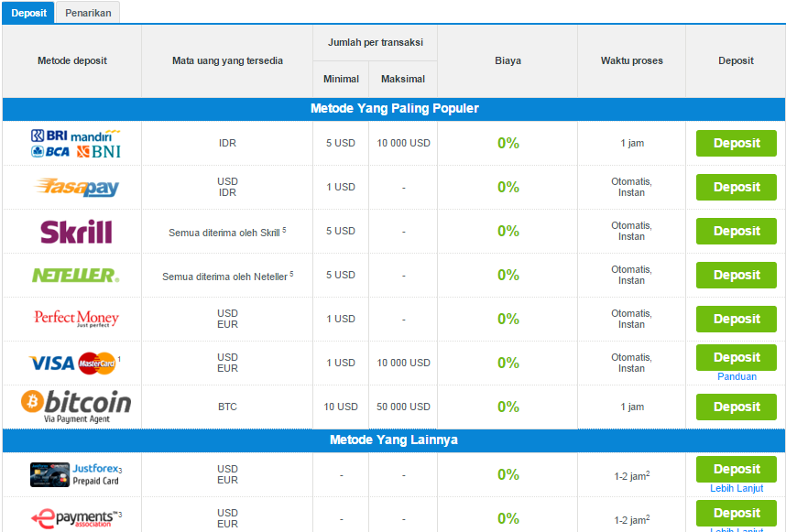Switch to the Penarikan tab

pos(88,13)
